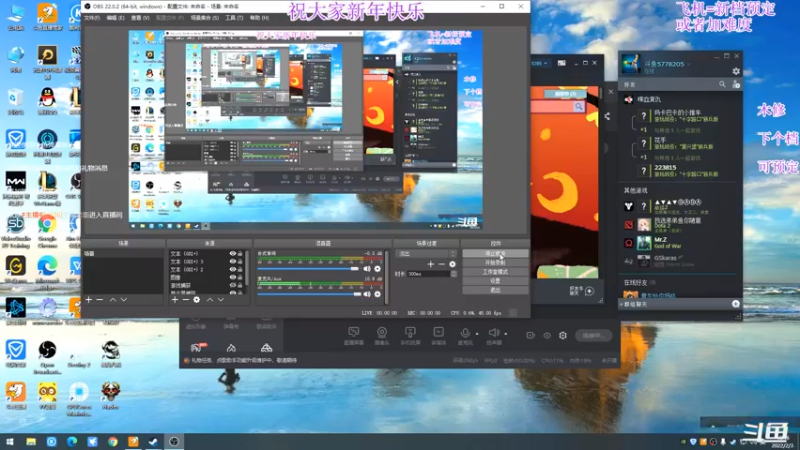Click the speaker icon in streaming toolbar
The width and height of the screenshot is (800, 450).
(x=493, y=335)
